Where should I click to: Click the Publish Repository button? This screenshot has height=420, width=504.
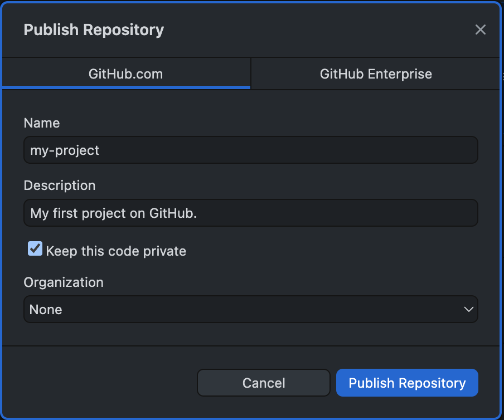coord(407,383)
